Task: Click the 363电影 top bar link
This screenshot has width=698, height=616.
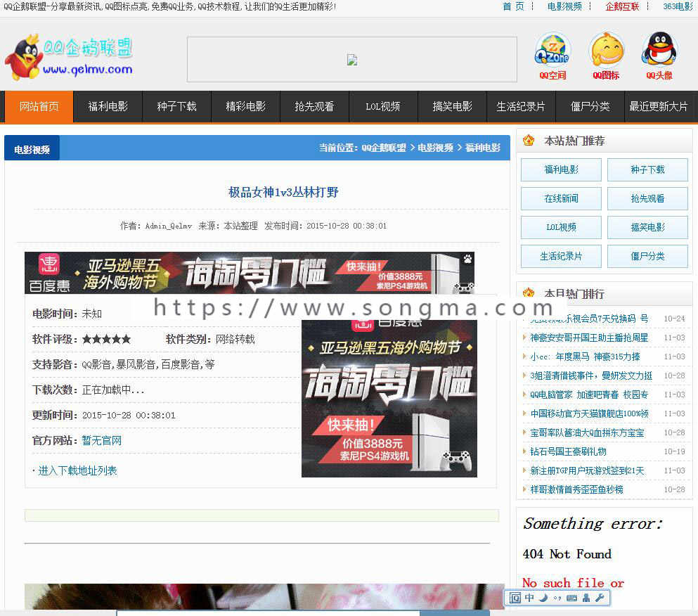Action: [x=678, y=6]
